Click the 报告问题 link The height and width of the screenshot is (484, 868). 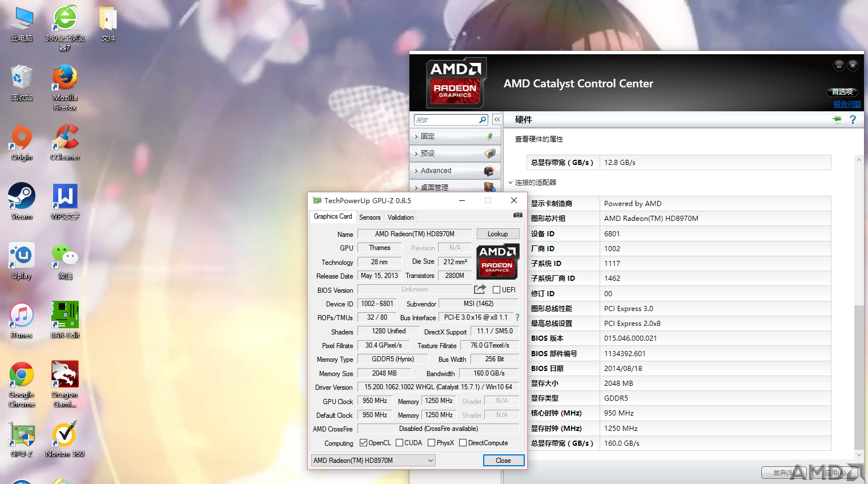pyautogui.click(x=847, y=104)
